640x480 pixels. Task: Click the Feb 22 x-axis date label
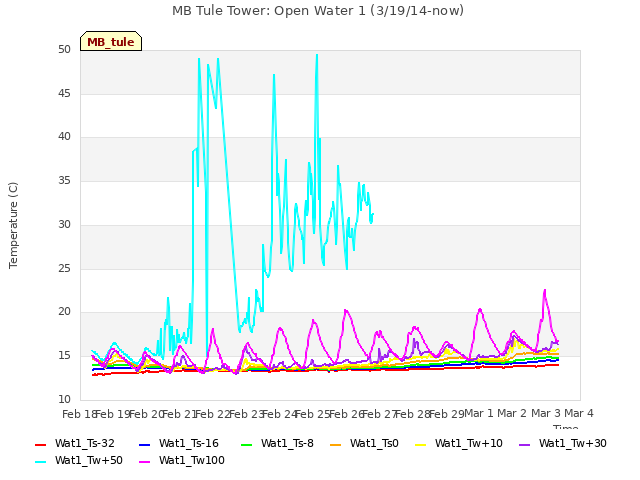pyautogui.click(x=213, y=414)
